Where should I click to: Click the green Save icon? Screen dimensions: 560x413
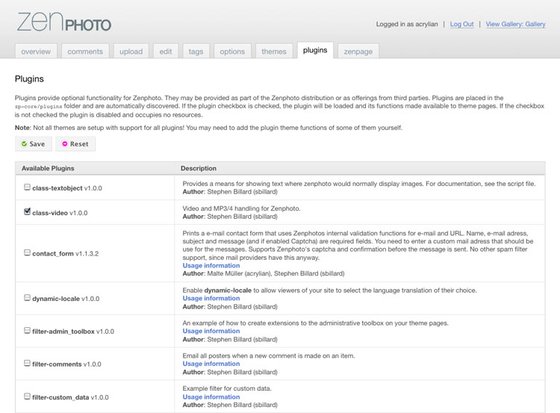pyautogui.click(x=24, y=144)
